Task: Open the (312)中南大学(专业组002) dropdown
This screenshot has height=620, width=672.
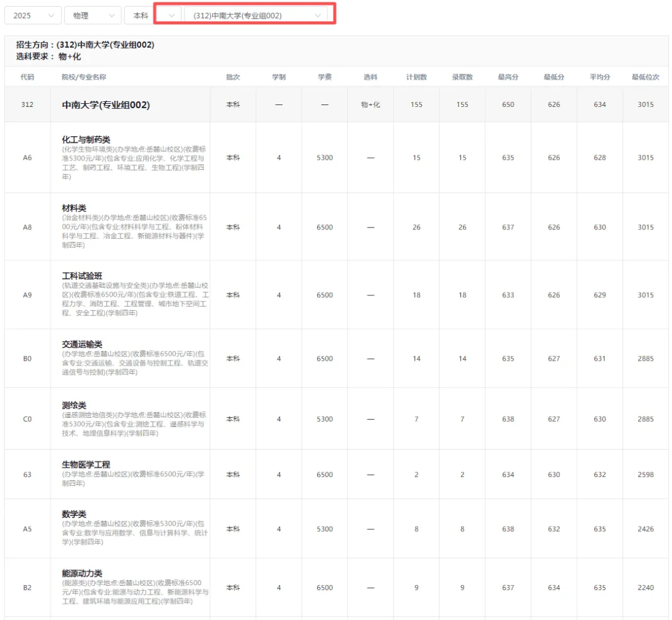Action: pyautogui.click(x=256, y=16)
